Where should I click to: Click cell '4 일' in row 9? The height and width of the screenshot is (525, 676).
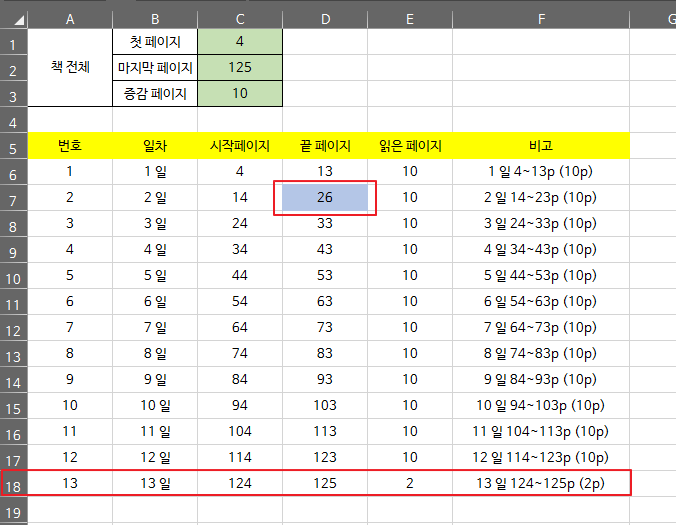click(155, 250)
